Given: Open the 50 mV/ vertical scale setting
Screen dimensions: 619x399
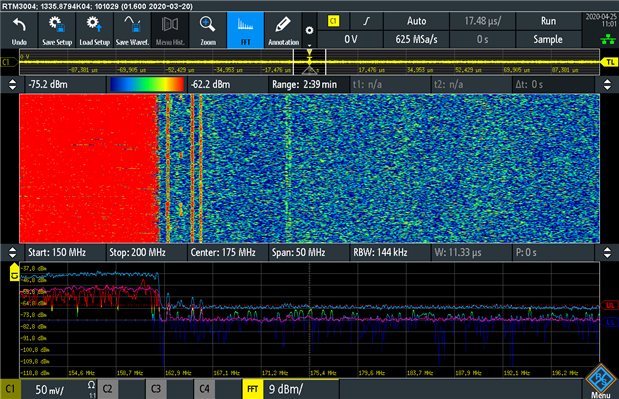Looking at the screenshot, I should (50, 390).
